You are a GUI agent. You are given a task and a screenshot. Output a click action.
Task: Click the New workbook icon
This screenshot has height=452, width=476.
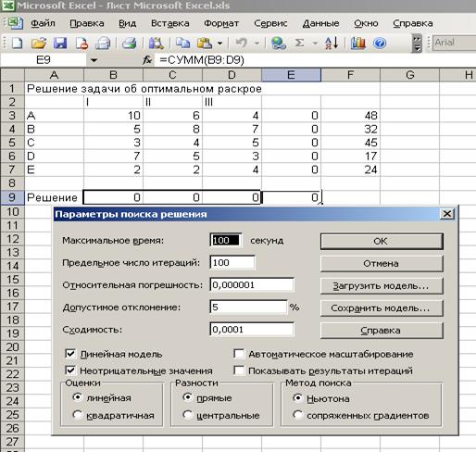(x=17, y=43)
